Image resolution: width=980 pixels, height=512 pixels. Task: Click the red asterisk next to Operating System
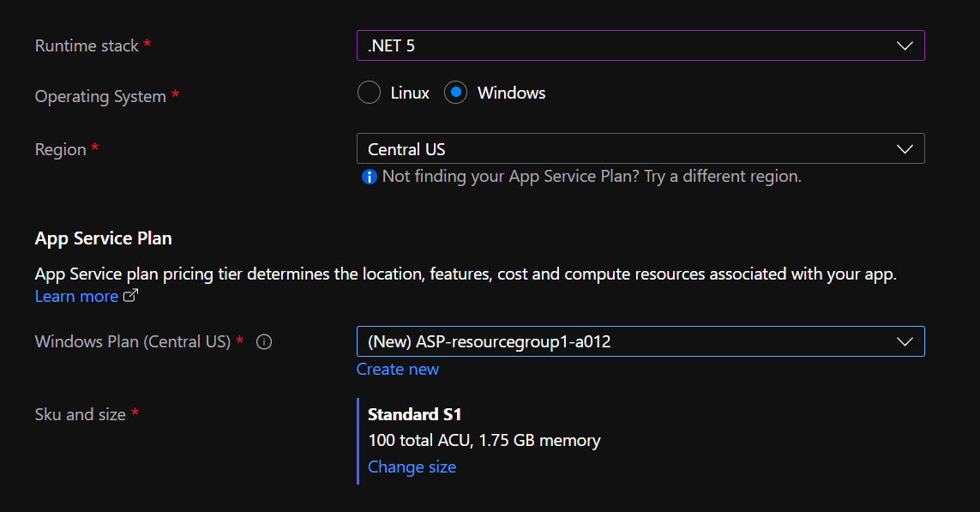[x=176, y=96]
